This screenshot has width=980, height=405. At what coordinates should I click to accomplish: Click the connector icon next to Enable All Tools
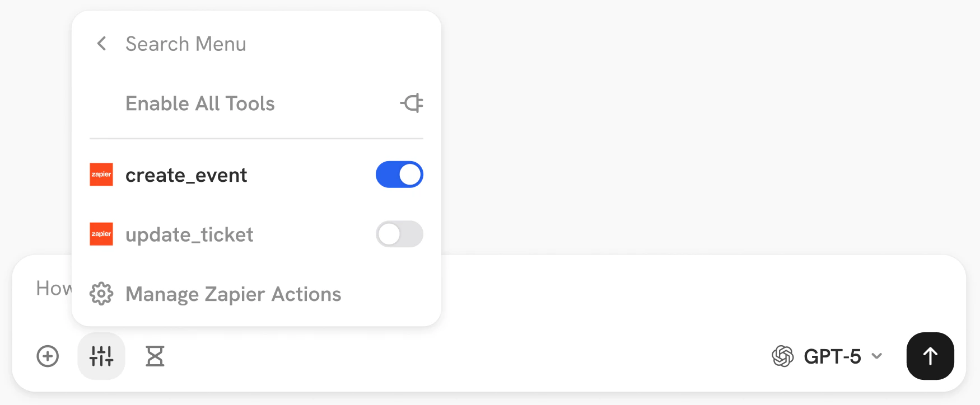point(412,103)
